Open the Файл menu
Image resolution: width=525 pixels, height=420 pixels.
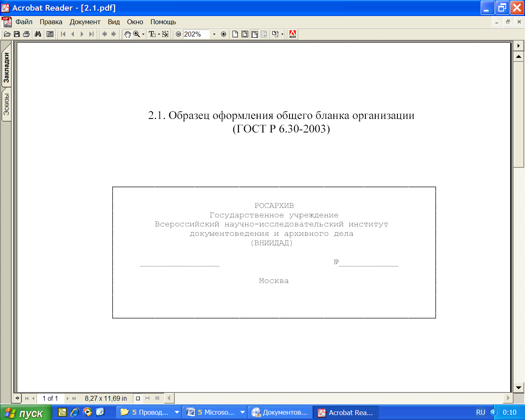24,22
